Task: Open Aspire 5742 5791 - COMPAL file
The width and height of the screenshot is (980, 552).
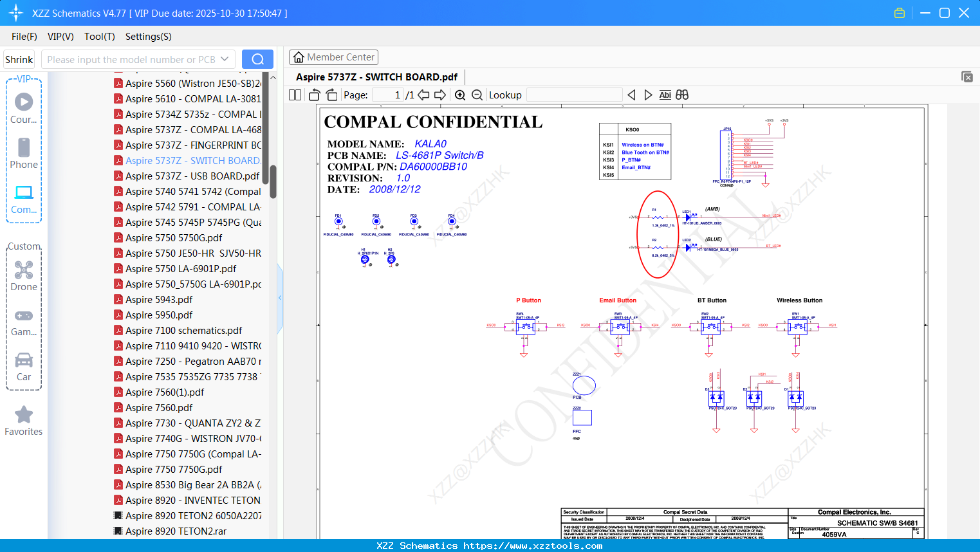Action: click(187, 207)
